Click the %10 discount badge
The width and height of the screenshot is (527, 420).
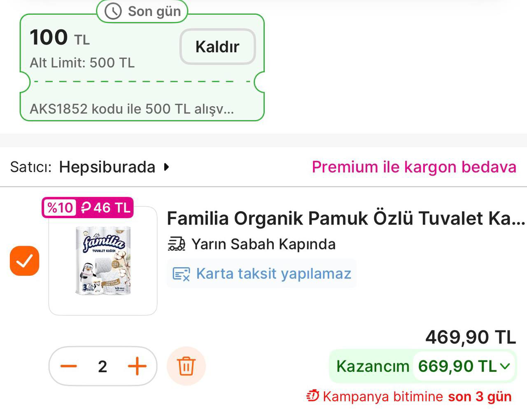coord(60,208)
